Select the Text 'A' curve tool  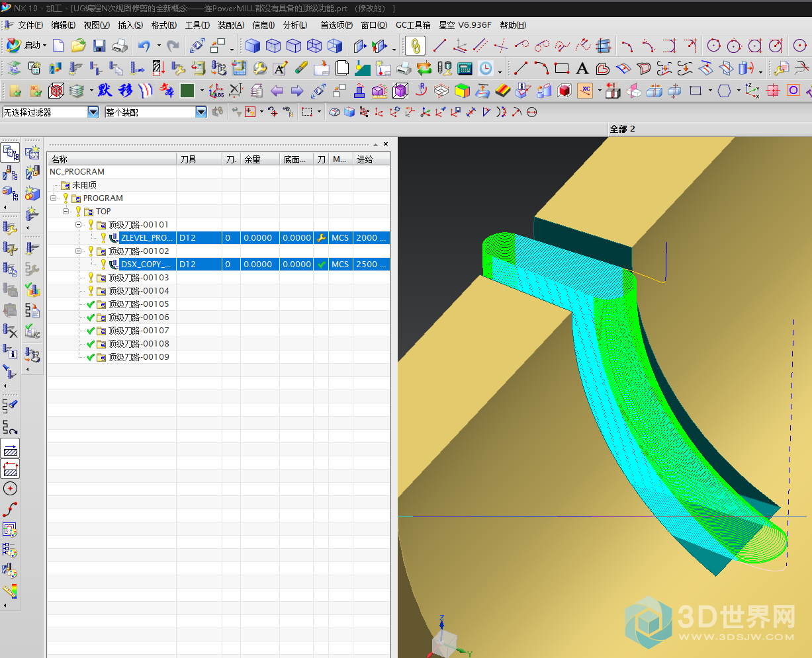click(x=582, y=69)
